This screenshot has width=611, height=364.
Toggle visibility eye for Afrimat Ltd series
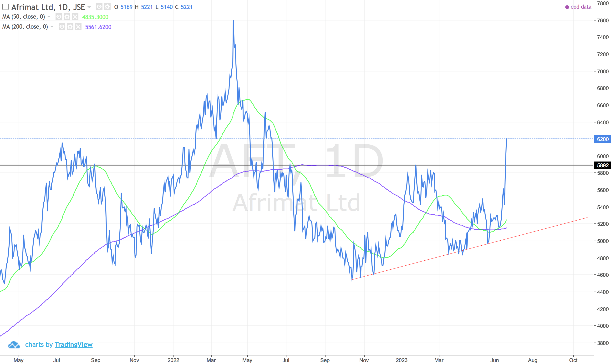click(x=99, y=7)
